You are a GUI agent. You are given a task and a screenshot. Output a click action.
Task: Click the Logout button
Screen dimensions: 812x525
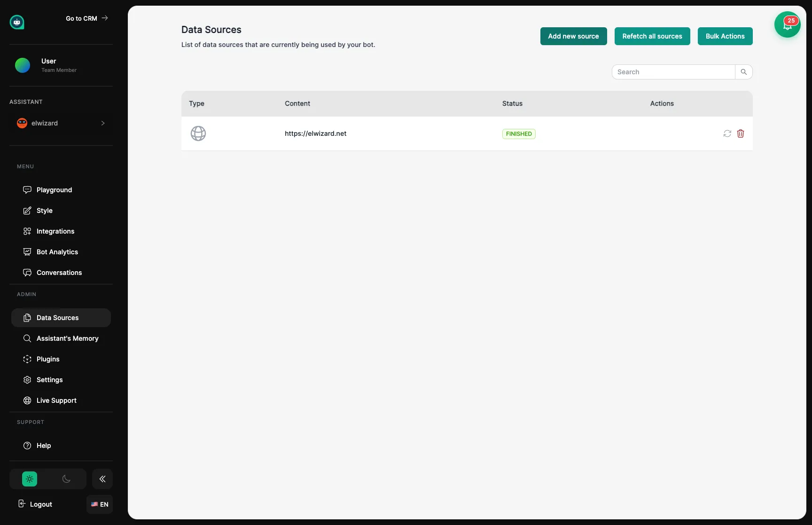35,504
